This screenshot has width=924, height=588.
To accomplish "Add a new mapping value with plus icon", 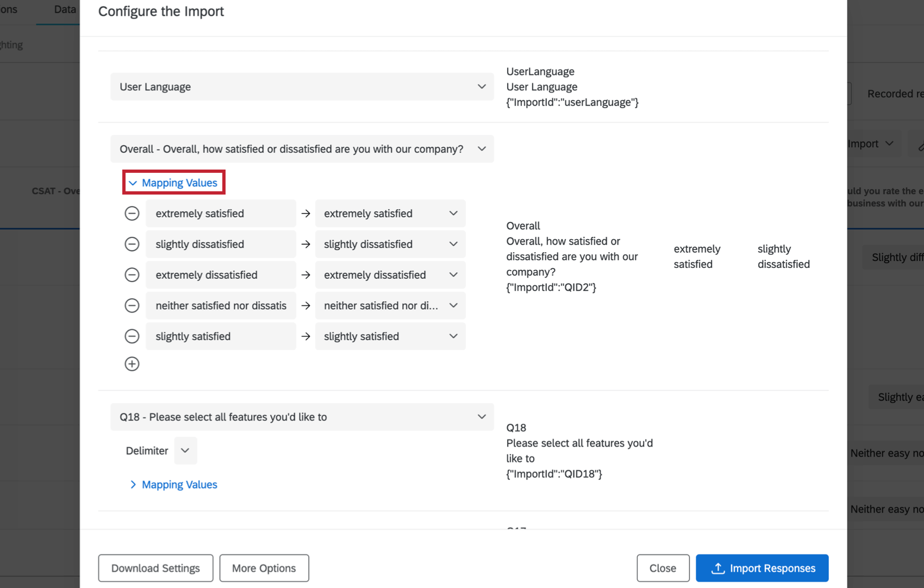I will click(x=132, y=364).
